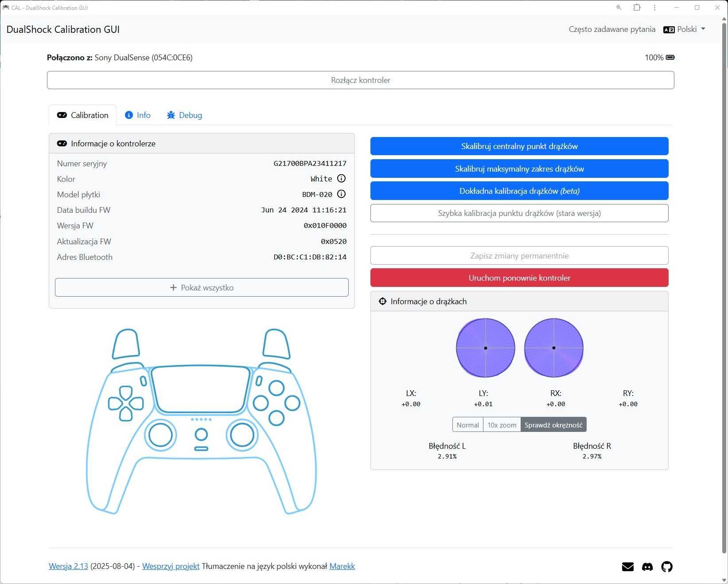Viewport: 728px width, 584px height.
Task: Click the PS button on controller diagram
Action: (201, 435)
